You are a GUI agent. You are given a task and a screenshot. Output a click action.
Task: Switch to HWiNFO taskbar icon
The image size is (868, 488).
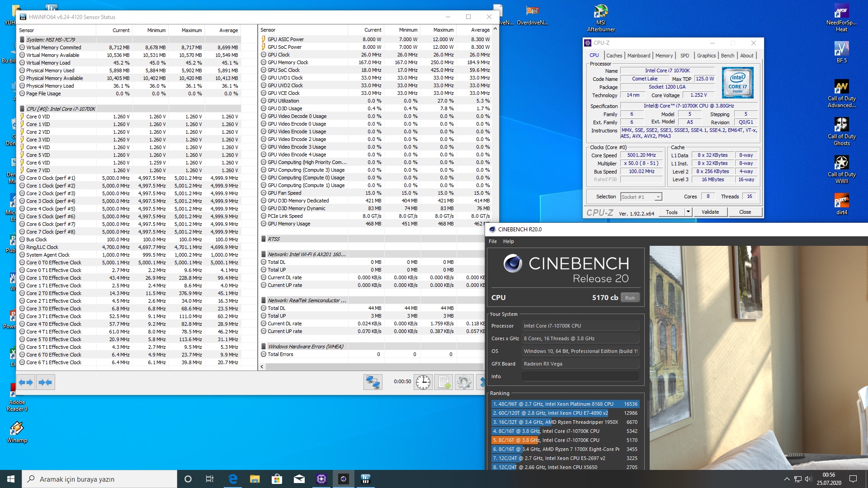pyautogui.click(x=366, y=479)
